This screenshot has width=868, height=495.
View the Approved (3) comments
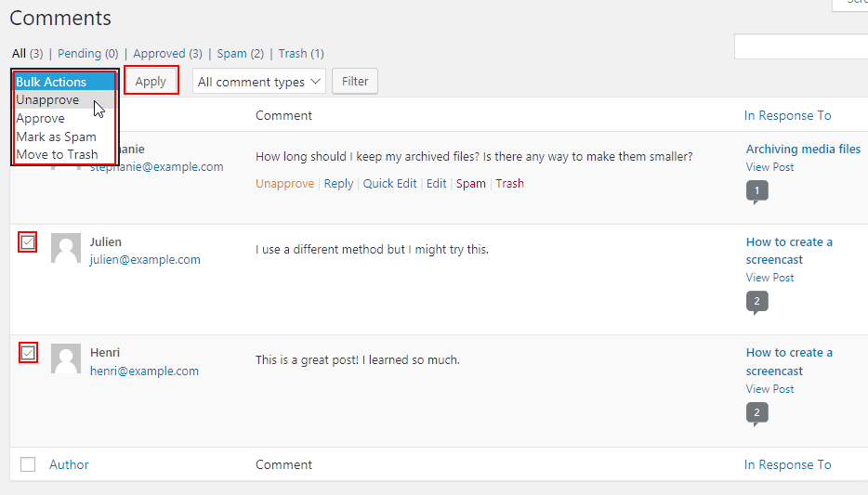click(167, 54)
